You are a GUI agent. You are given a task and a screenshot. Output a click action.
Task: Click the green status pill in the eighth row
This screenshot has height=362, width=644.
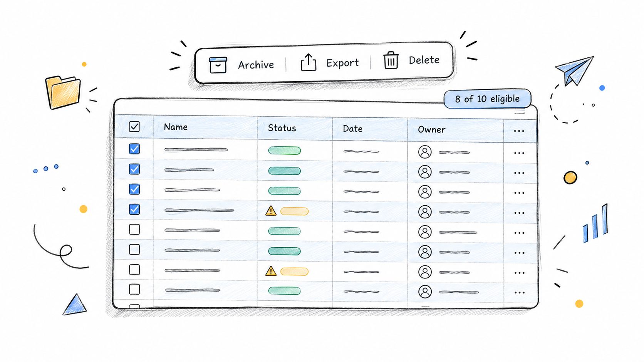click(x=284, y=291)
